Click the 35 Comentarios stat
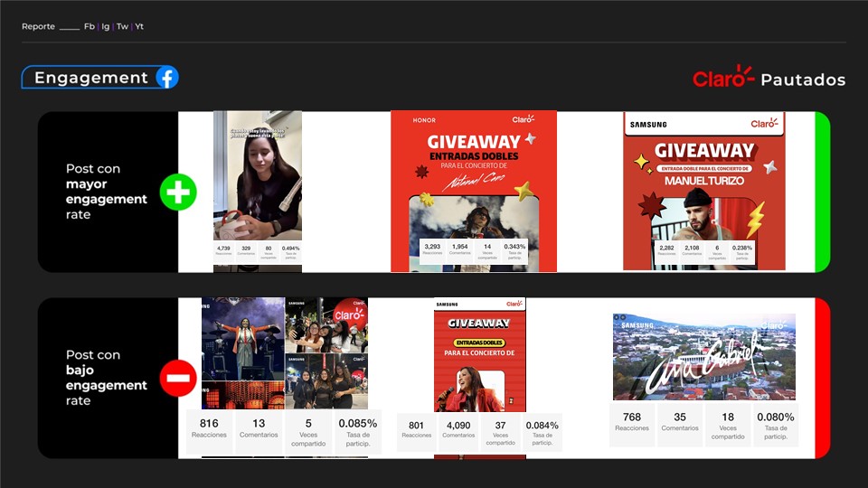 [680, 425]
